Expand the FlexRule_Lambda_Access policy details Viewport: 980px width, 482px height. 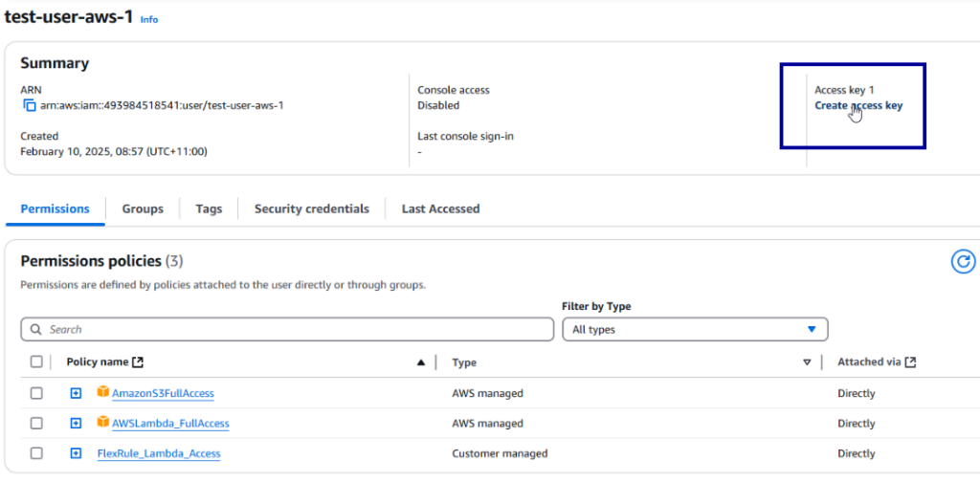click(76, 453)
